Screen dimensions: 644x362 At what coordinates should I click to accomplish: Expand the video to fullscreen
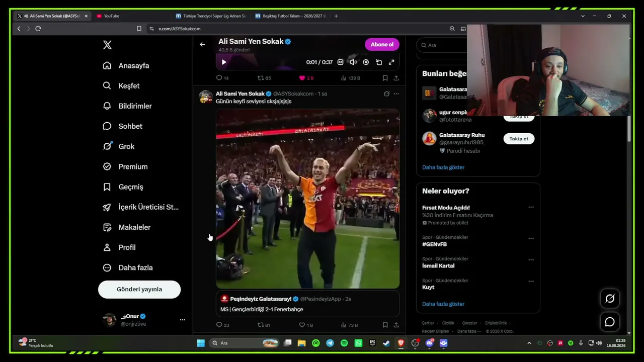(x=391, y=62)
